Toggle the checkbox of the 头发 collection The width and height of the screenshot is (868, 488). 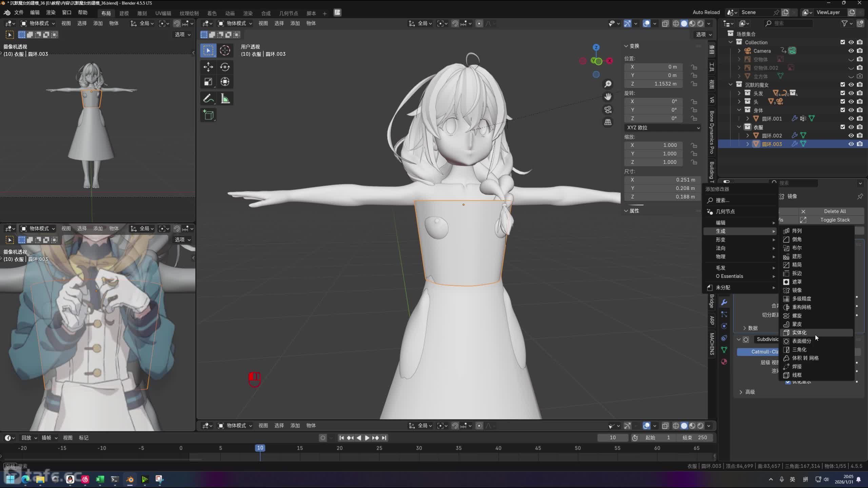pyautogui.click(x=842, y=93)
